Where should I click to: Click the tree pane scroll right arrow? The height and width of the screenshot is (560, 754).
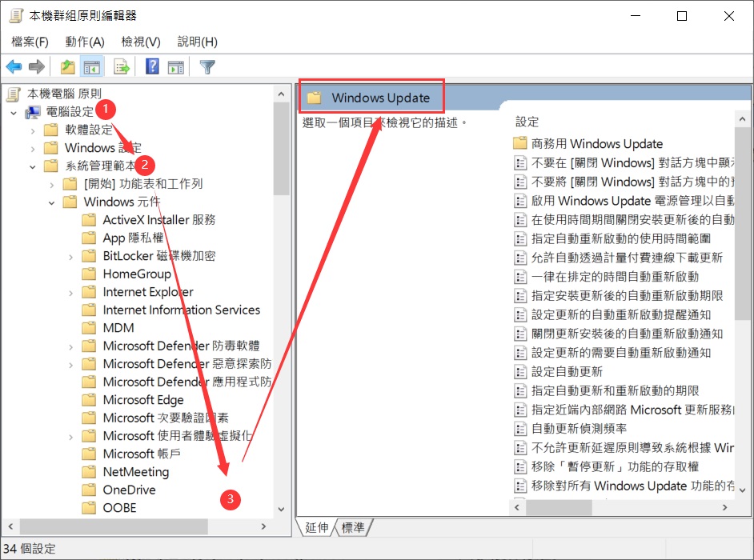(263, 527)
